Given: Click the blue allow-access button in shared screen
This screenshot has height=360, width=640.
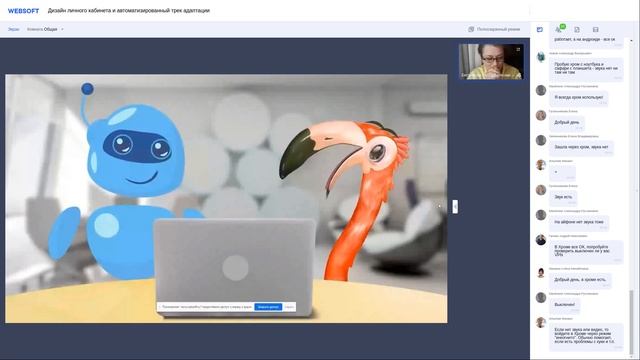Looking at the screenshot, I should (x=268, y=307).
